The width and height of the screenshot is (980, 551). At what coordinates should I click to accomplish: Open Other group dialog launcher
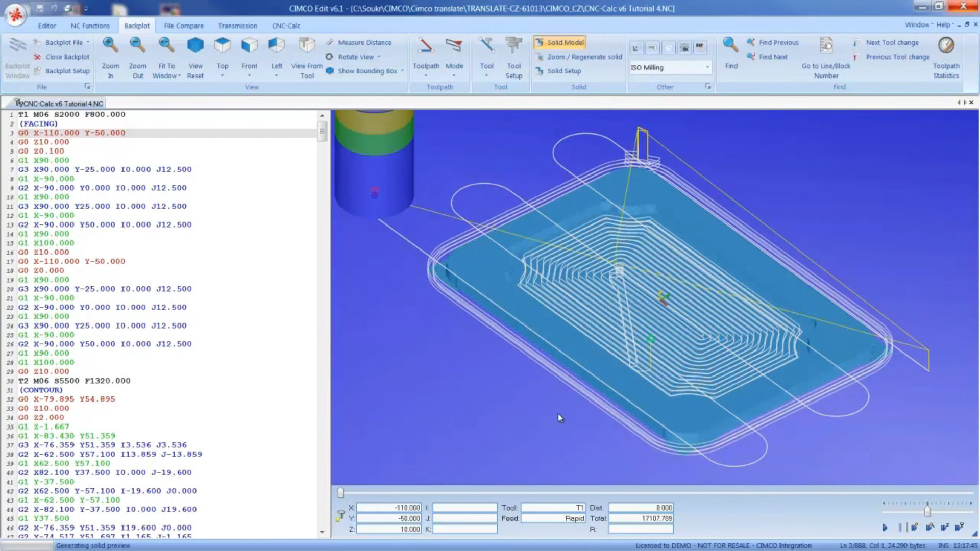[x=708, y=86]
